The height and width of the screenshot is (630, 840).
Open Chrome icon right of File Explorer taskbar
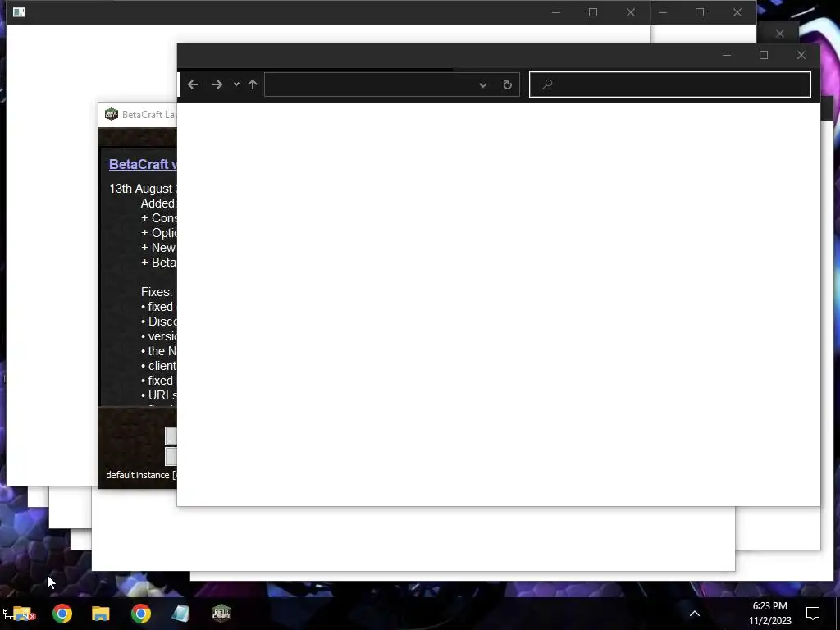141,614
